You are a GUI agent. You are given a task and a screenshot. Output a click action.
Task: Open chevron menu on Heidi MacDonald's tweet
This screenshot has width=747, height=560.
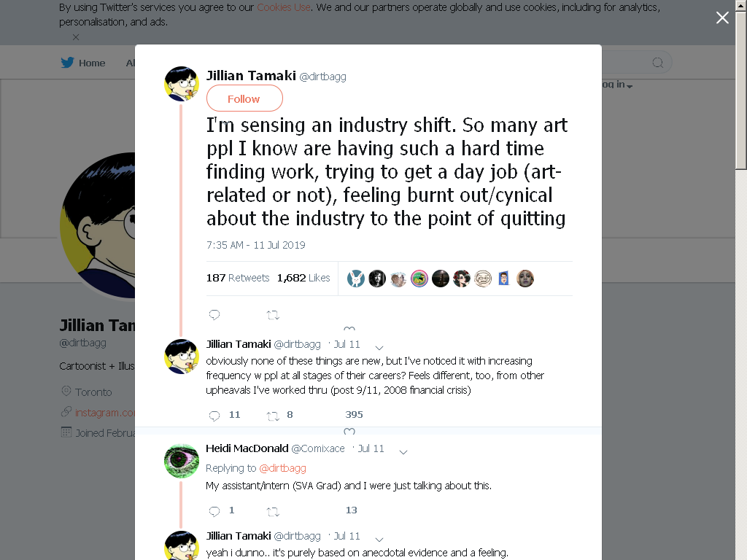(403, 451)
